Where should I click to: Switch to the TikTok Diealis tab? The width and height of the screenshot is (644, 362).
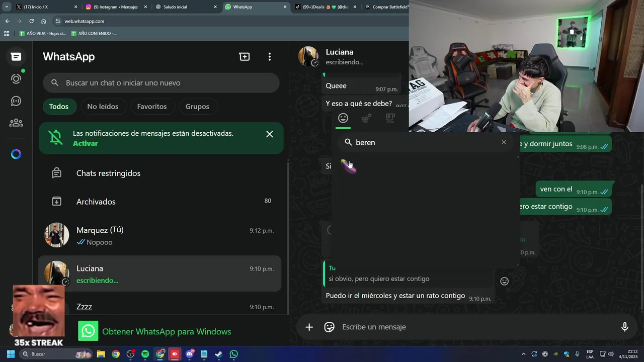(x=325, y=7)
